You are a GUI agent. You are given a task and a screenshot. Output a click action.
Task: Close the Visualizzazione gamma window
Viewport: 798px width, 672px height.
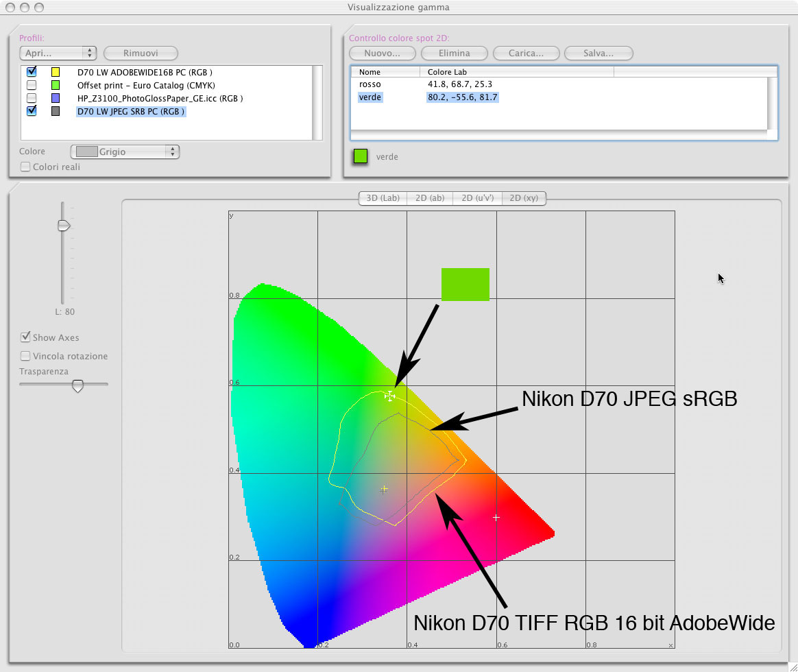click(x=10, y=7)
